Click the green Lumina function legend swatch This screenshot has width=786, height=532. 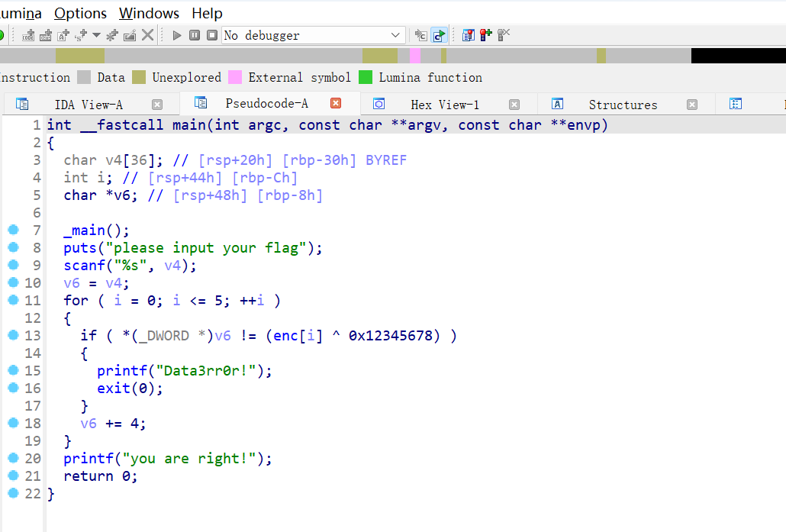click(366, 77)
